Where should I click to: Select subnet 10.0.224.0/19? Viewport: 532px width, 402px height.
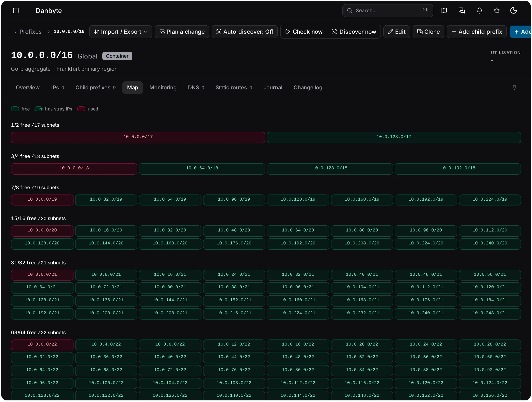[490, 200]
